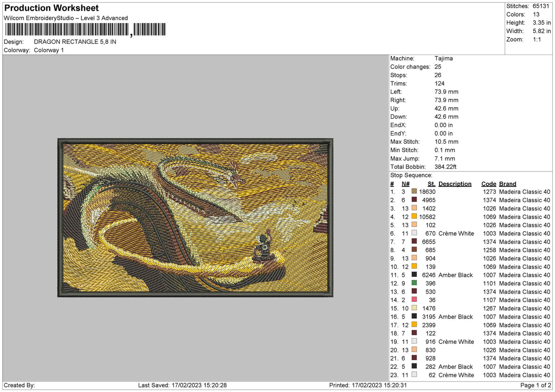Click the peach swatch in stop row 3
Screen dimensions: 555x392
point(414,208)
